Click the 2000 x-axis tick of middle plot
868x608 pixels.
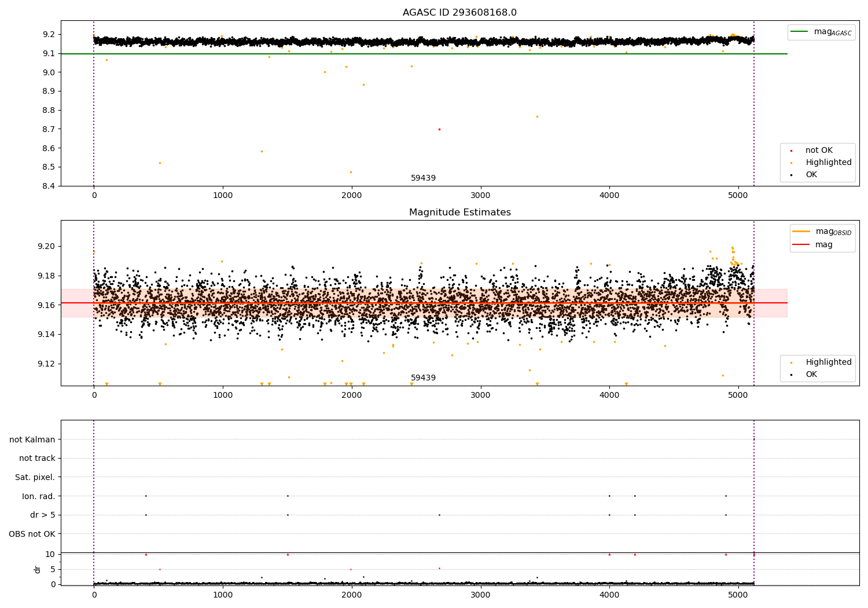352,395
